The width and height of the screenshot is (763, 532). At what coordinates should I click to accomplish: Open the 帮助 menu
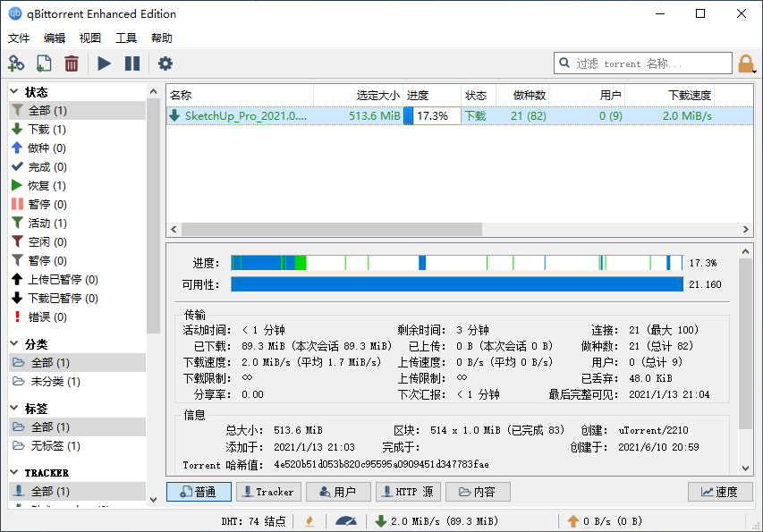pos(162,38)
